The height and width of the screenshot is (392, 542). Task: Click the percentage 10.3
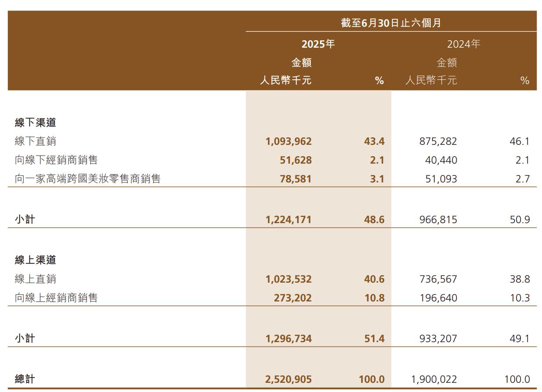pyautogui.click(x=520, y=297)
